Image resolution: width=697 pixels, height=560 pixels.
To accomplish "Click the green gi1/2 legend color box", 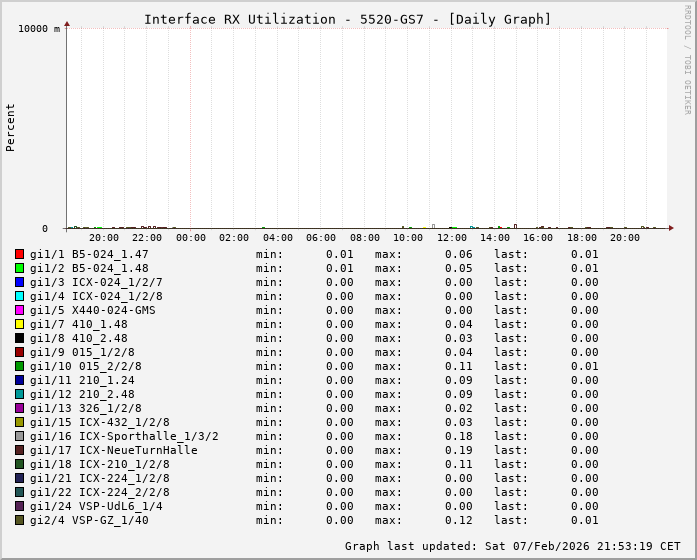I will [19, 268].
